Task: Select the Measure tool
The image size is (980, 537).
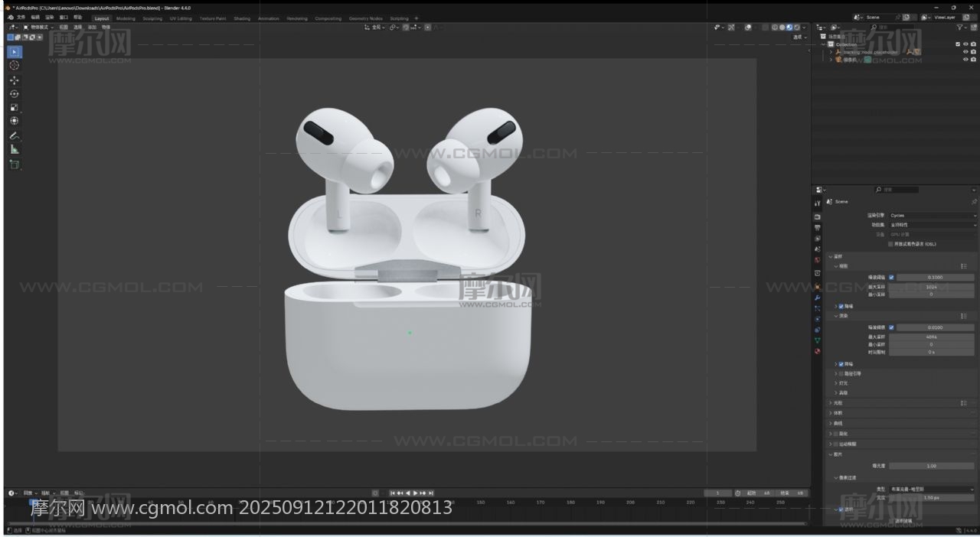Action: pos(15,149)
